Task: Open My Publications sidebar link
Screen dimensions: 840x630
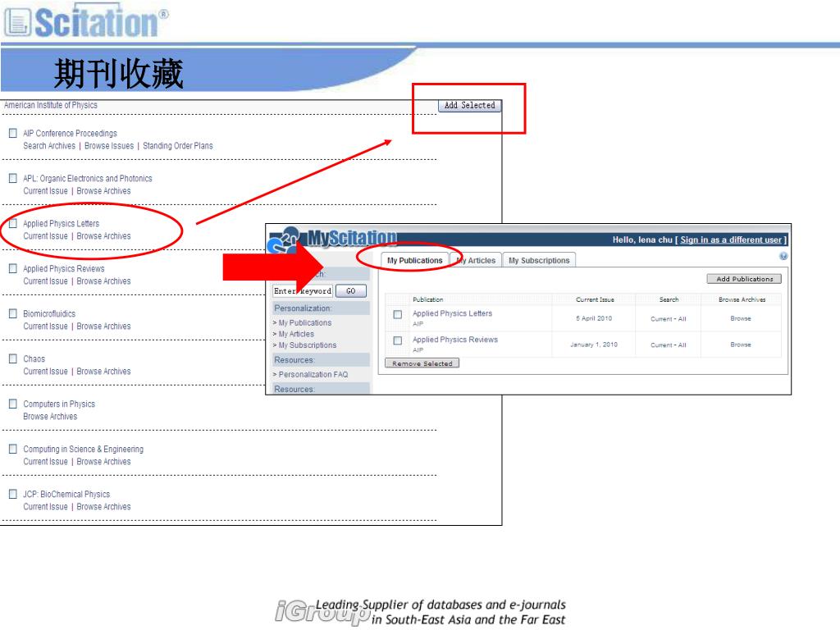Action: 305,322
